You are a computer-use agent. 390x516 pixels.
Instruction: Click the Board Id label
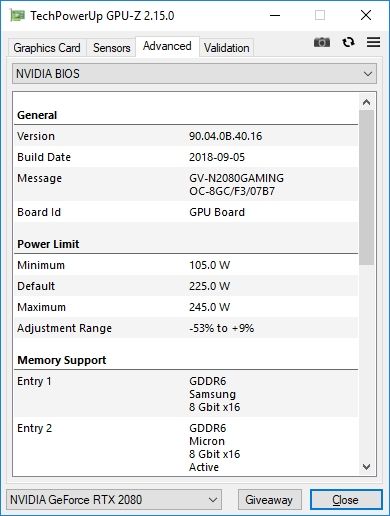pos(39,212)
